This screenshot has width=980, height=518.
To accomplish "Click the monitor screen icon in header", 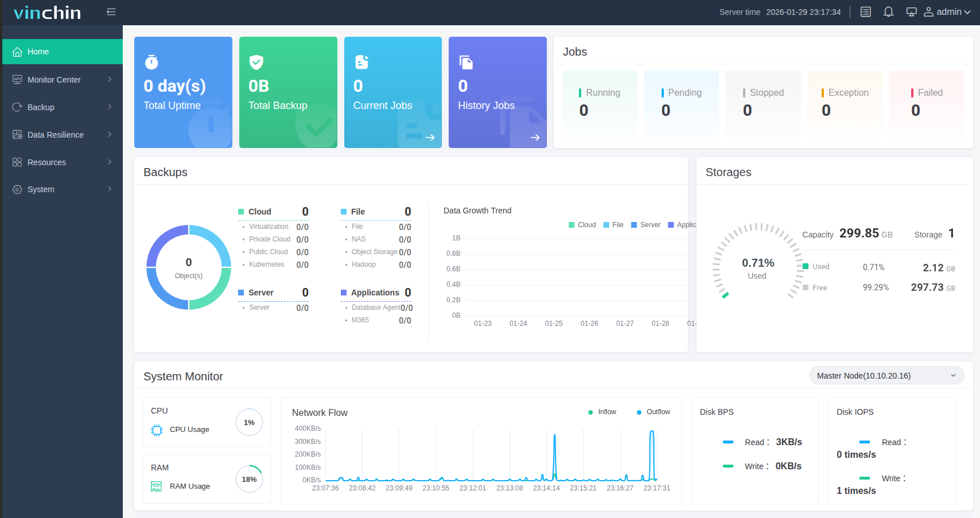I will [x=911, y=12].
